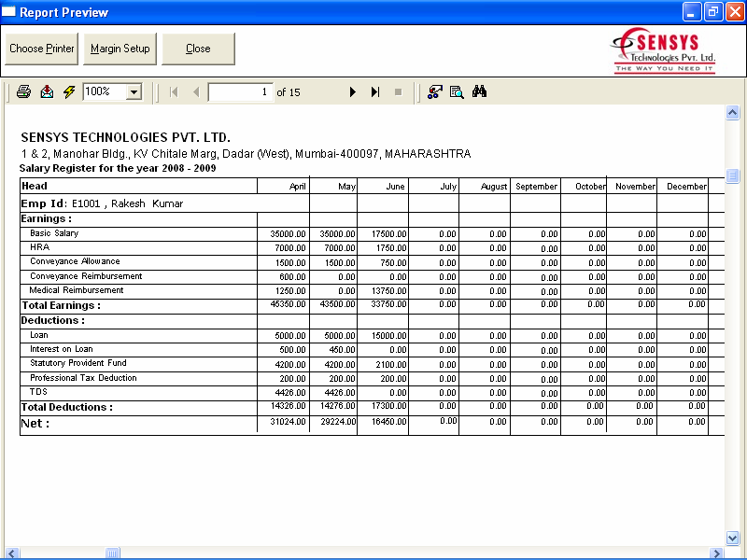Click vertical scrollbar down arrow
Image resolution: width=747 pixels, height=560 pixels.
point(732,538)
